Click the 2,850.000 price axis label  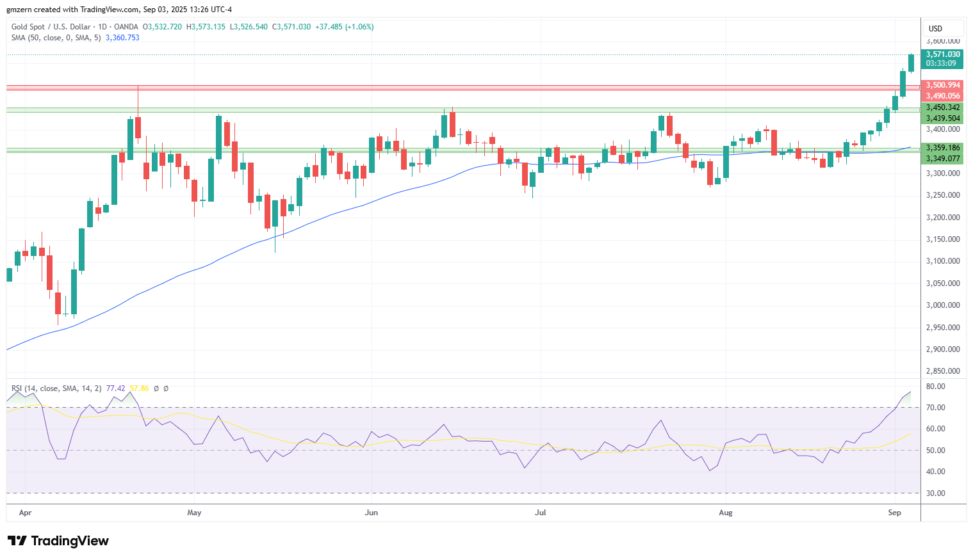[943, 371]
